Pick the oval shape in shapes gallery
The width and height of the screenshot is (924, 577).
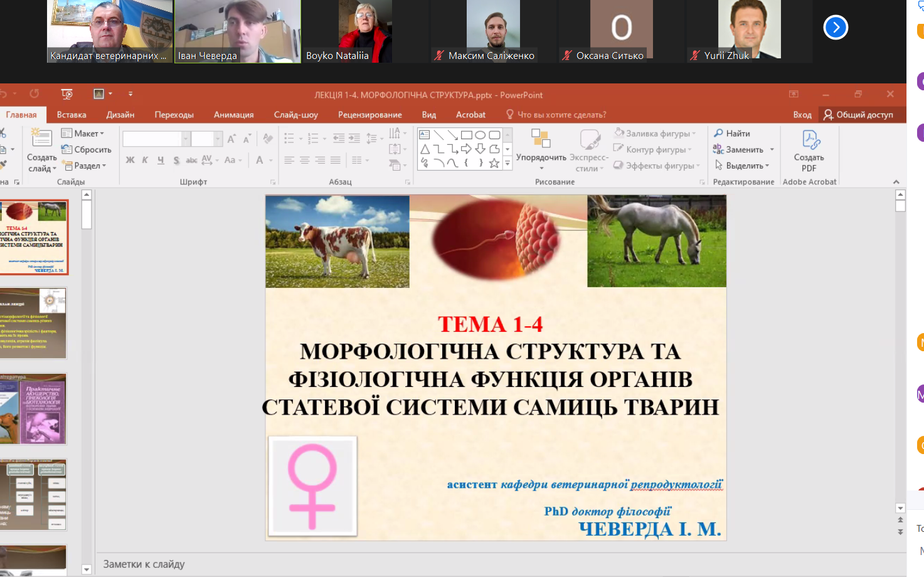[x=480, y=135]
